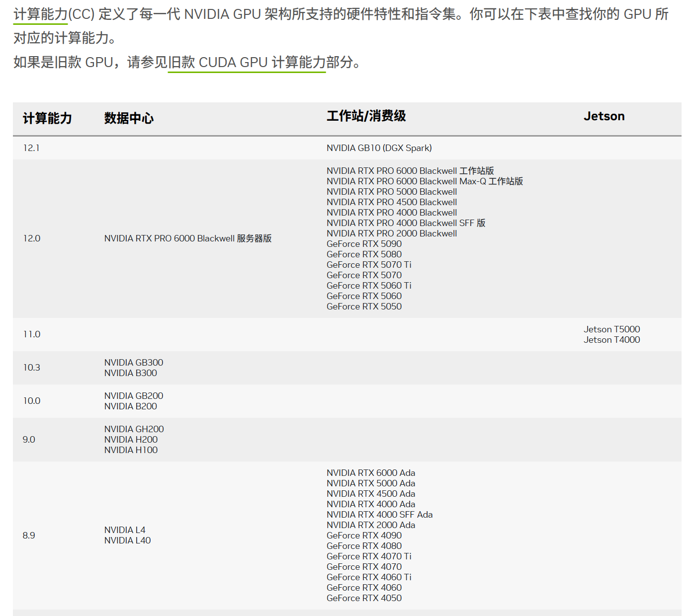Click GeForce RTX 5070 Ti entry
The image size is (692, 616).
click(369, 265)
